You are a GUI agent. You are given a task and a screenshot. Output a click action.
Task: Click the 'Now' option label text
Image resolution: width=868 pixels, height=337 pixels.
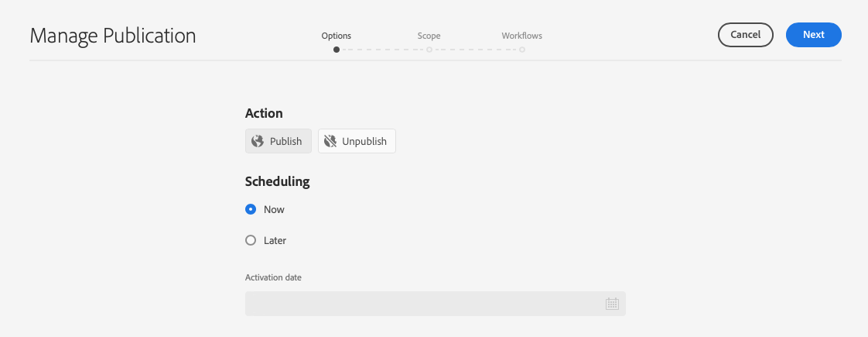(x=274, y=209)
